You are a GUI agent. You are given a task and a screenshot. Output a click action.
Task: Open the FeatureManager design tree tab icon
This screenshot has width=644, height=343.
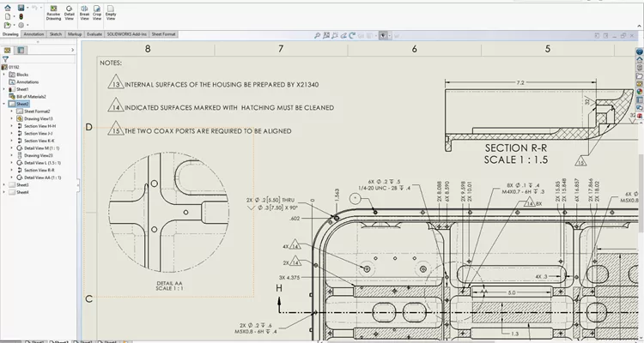pos(7,50)
